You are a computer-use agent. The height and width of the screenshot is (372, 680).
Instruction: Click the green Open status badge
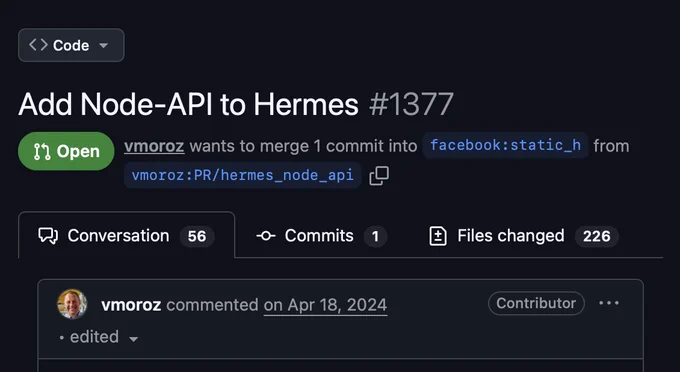[x=66, y=151]
